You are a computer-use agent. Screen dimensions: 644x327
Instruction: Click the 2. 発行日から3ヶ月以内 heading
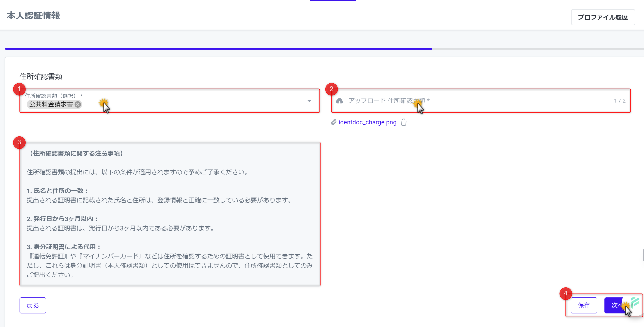click(x=62, y=219)
